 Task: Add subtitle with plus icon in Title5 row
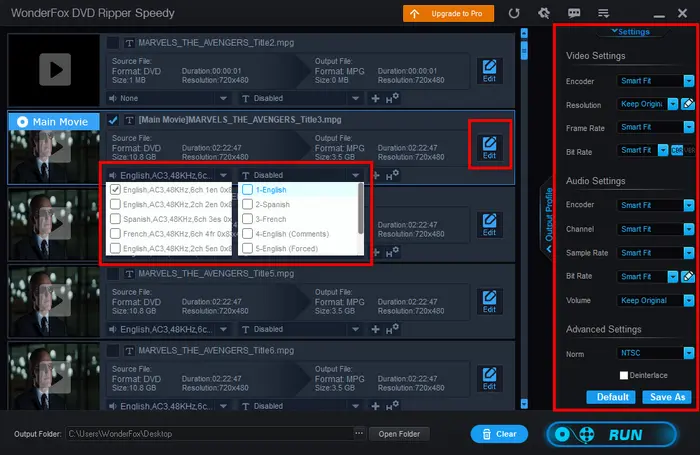[x=375, y=329]
